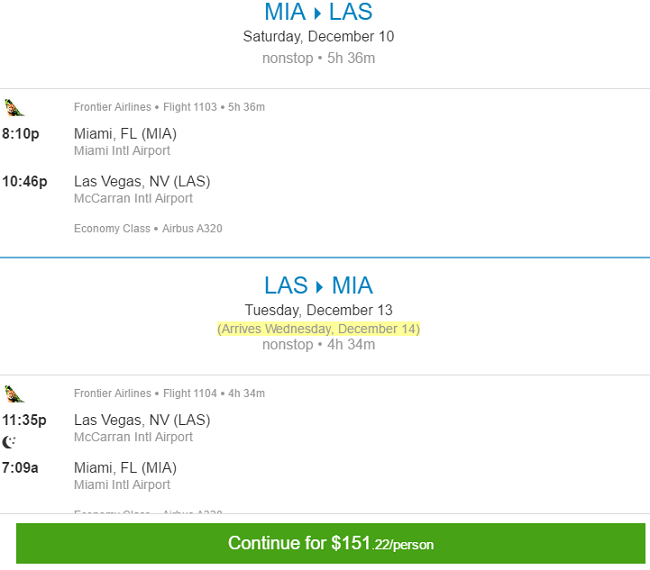Click the Frontier Airlines logo for Flight 1104
The height and width of the screenshot is (570, 650).
coord(14,394)
